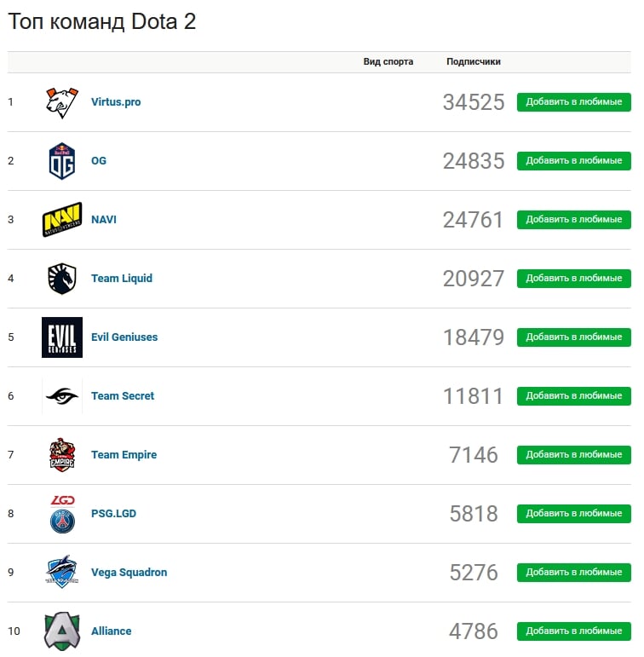Click the Alliance logo

[x=62, y=631]
